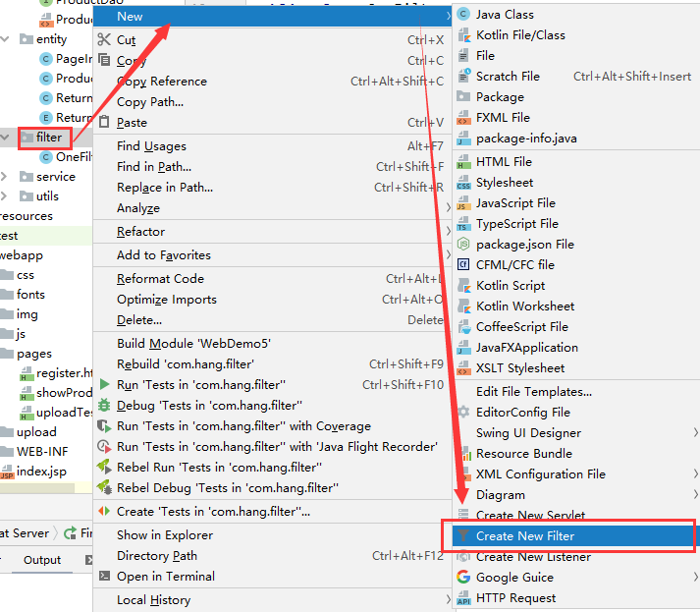Click the package.json File icon

point(463,244)
